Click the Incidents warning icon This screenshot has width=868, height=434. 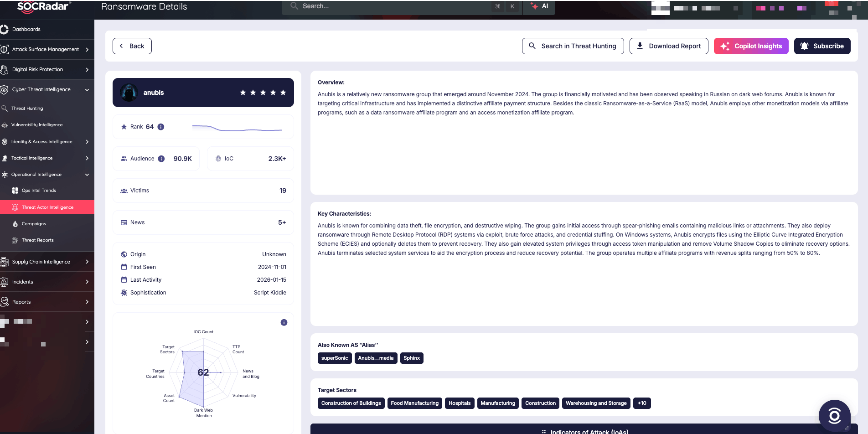point(5,282)
